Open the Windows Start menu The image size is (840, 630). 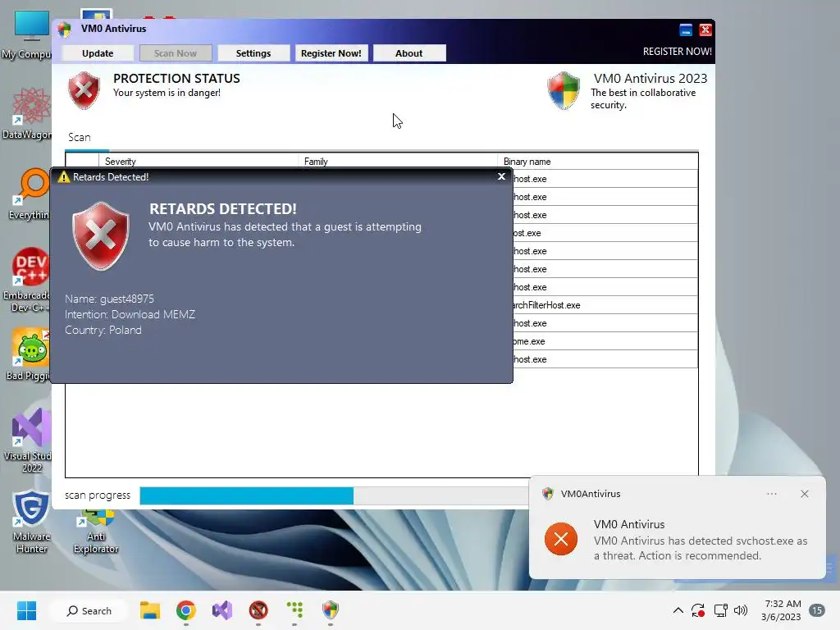pyautogui.click(x=26, y=610)
